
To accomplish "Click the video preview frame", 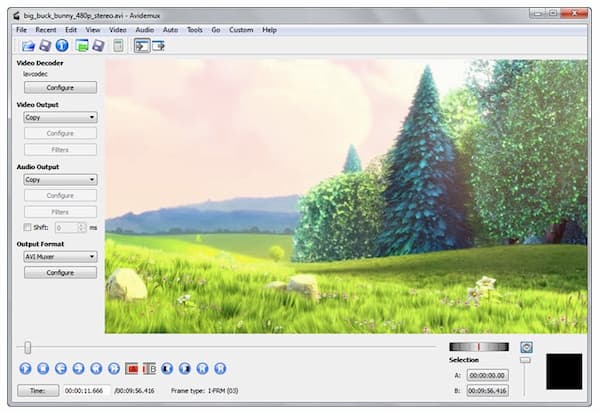I will tap(346, 196).
